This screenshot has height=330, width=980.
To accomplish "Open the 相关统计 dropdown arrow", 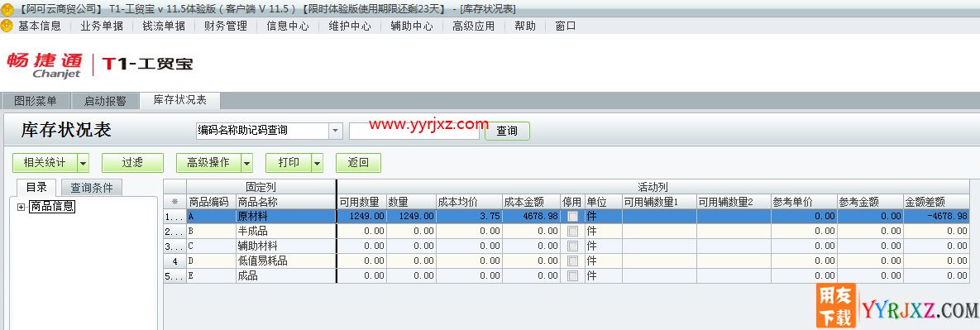I will pos(84,163).
